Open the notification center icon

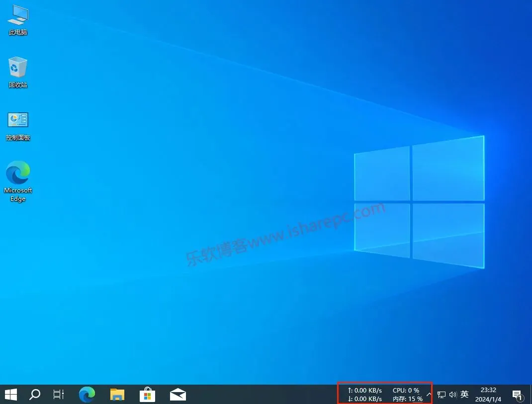point(518,395)
